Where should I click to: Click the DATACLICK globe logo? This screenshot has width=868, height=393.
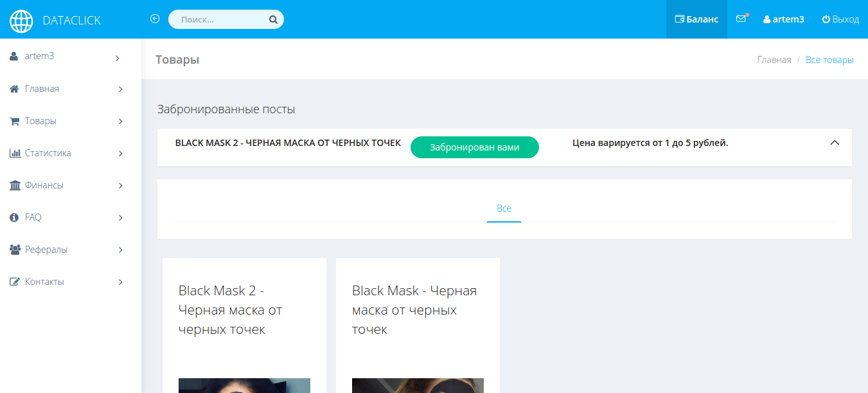pyautogui.click(x=21, y=21)
